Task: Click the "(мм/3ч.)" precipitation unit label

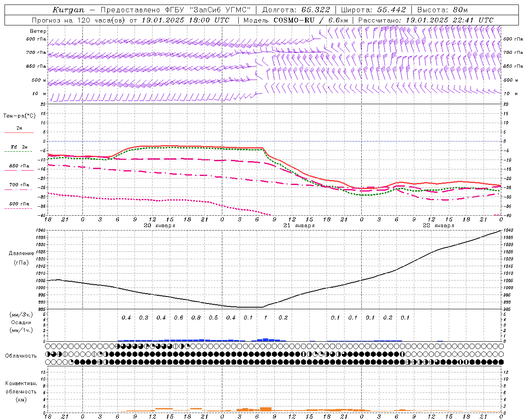Action: [21, 315]
